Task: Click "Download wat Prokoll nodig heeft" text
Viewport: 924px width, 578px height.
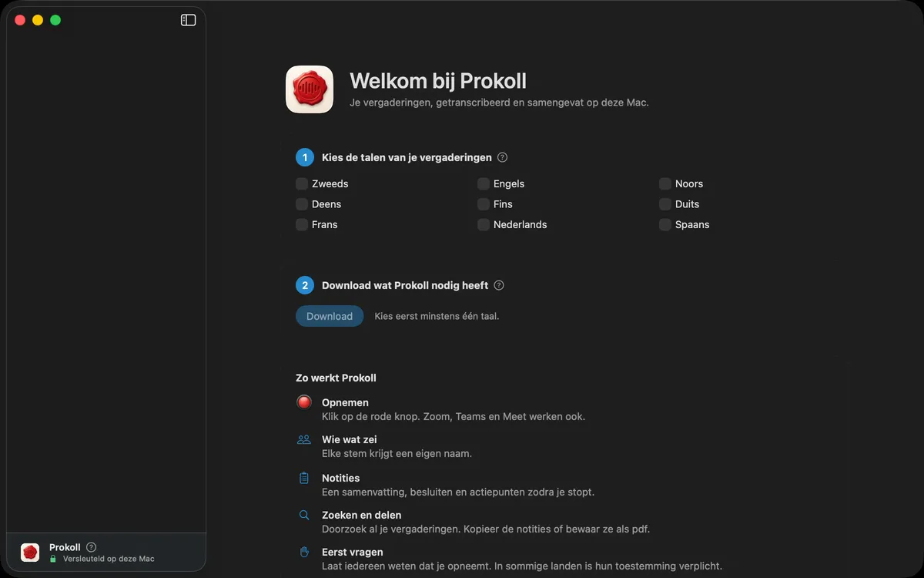Action: tap(405, 285)
